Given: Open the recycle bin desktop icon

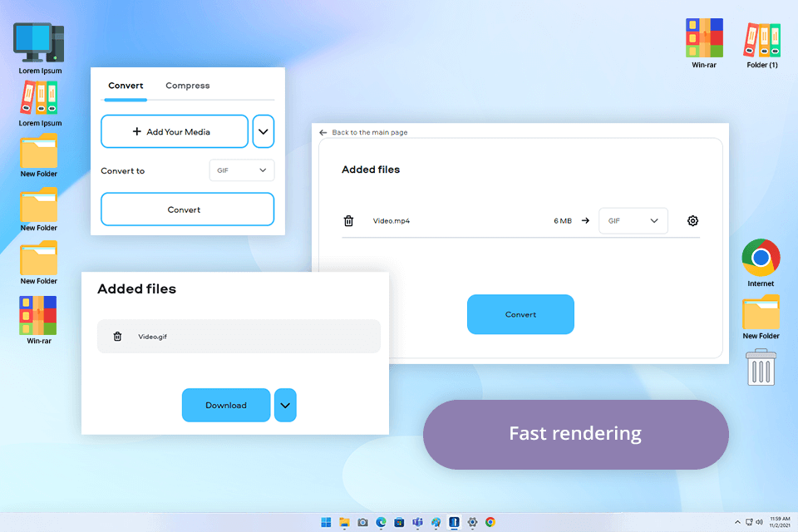Looking at the screenshot, I should coord(761,367).
